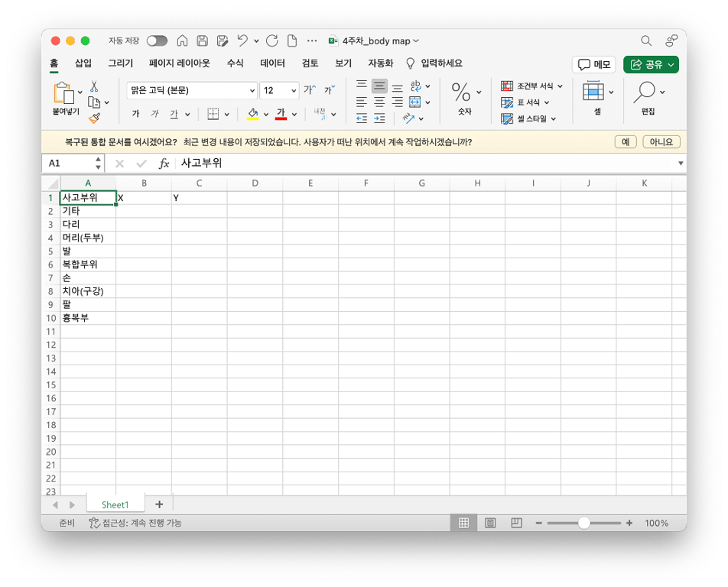Select cell containing 머리(두부)
The image size is (728, 587).
(88, 238)
